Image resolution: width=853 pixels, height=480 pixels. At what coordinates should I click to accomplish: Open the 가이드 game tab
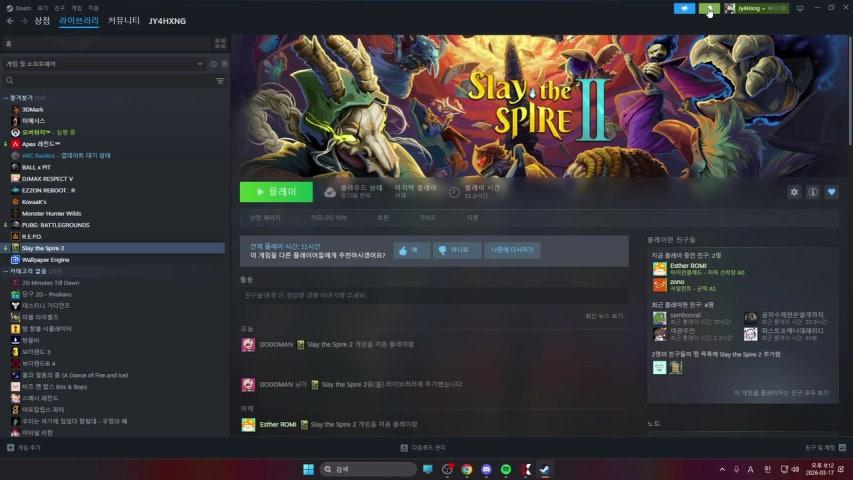point(428,218)
